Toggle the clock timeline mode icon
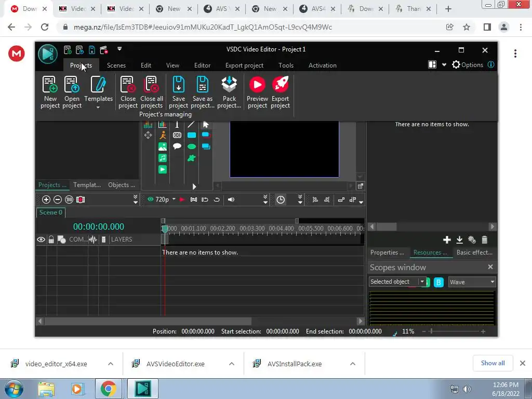The width and height of the screenshot is (532, 399). tap(281, 199)
